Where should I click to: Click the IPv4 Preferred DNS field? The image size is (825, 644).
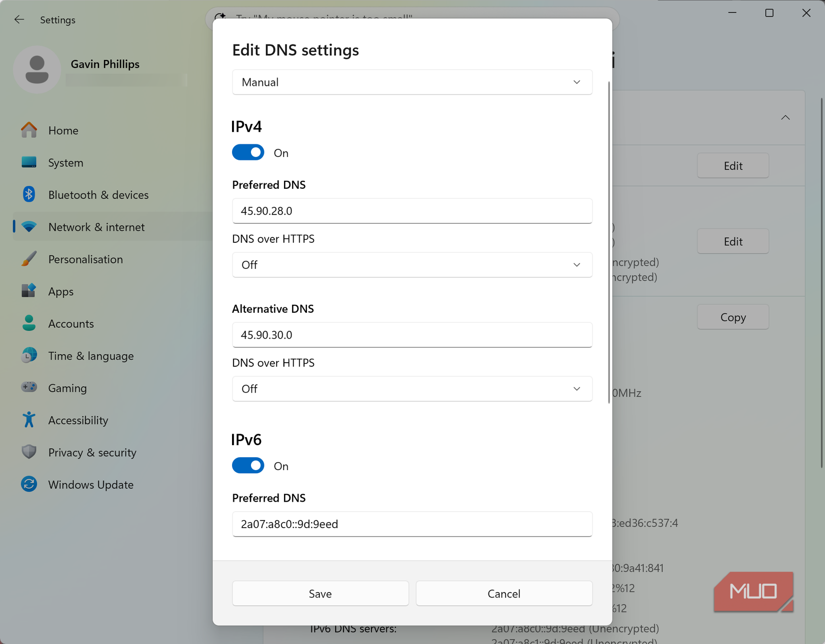point(412,211)
